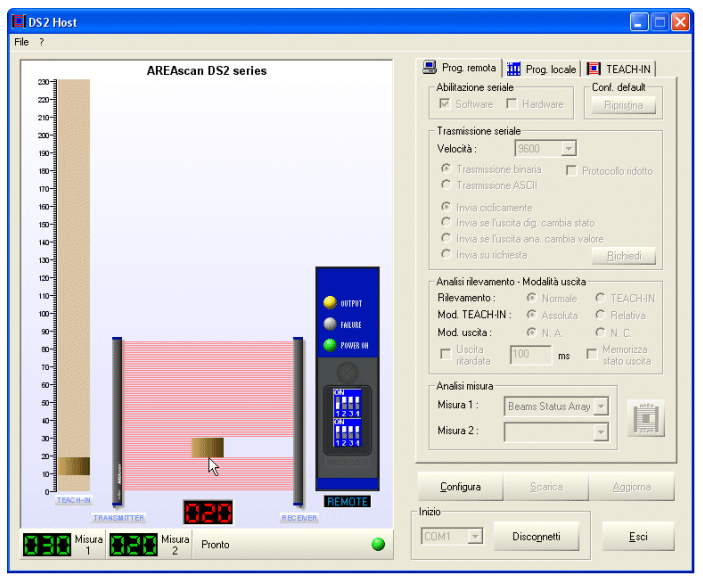Click the Aggiorna button
703x581 pixels.
point(632,486)
